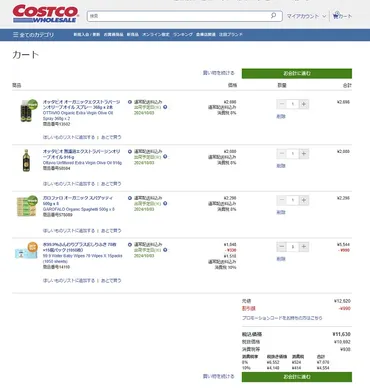Click info icon beside spray delivery date

click(x=165, y=107)
